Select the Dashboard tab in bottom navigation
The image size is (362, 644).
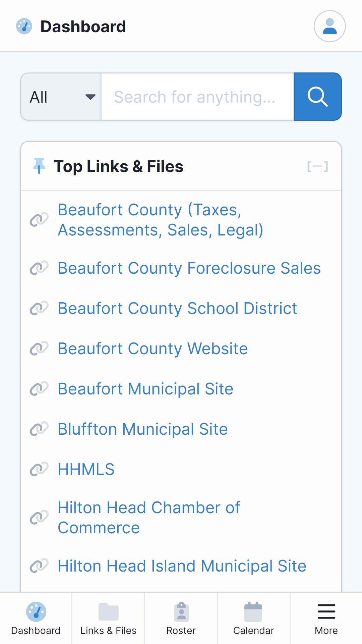(36, 618)
